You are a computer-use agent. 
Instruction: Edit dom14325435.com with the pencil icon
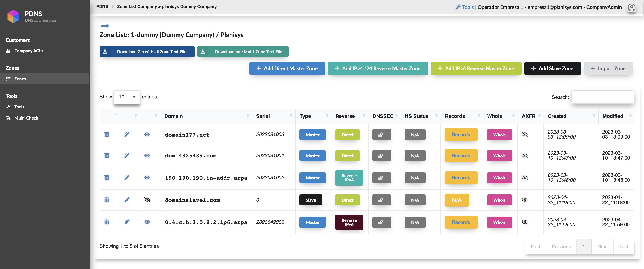[x=127, y=156]
